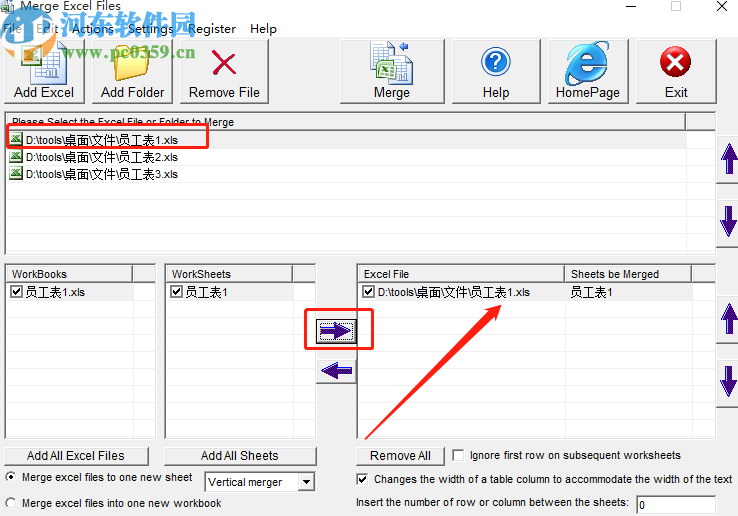738x516 pixels.
Task: Click the Sheets be Merged column header
Action: (x=628, y=274)
